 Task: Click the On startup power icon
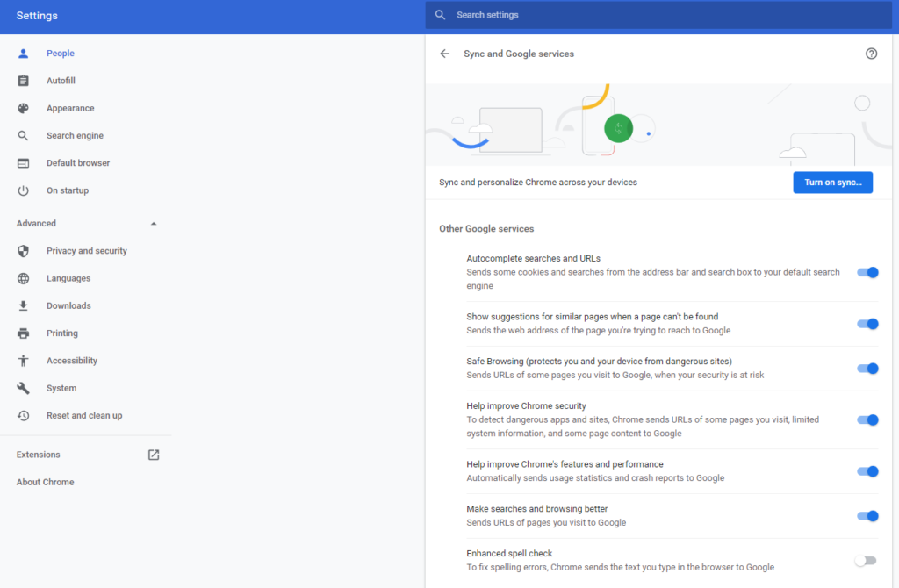(x=23, y=190)
